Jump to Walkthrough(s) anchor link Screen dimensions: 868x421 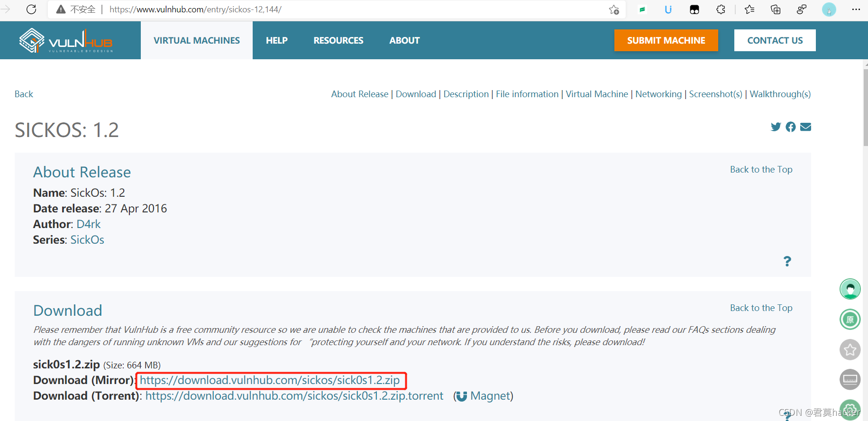(x=780, y=94)
